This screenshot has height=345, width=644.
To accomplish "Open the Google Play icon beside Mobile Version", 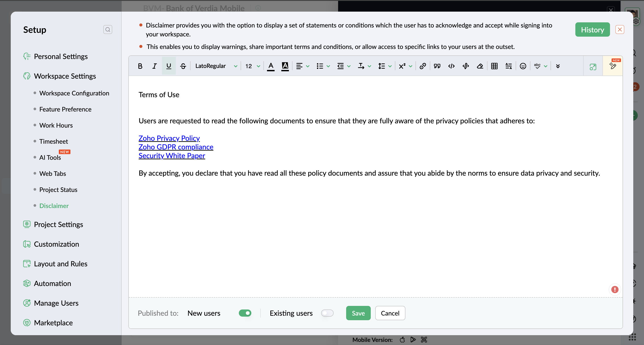I will [x=413, y=339].
